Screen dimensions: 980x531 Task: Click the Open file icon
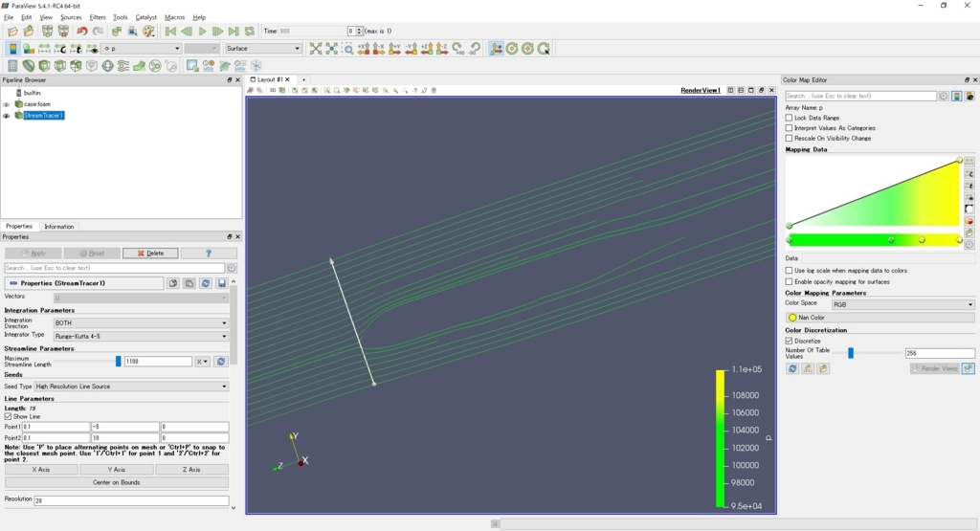tap(12, 31)
